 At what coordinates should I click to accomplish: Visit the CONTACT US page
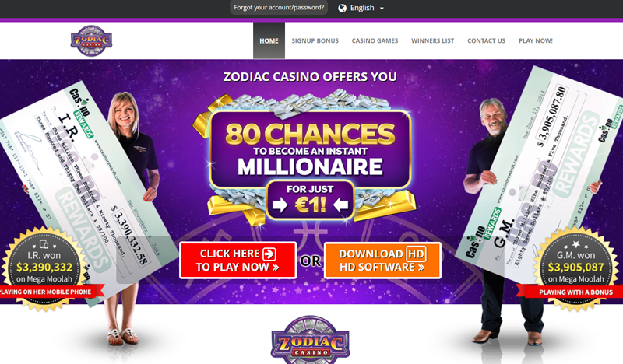[486, 40]
